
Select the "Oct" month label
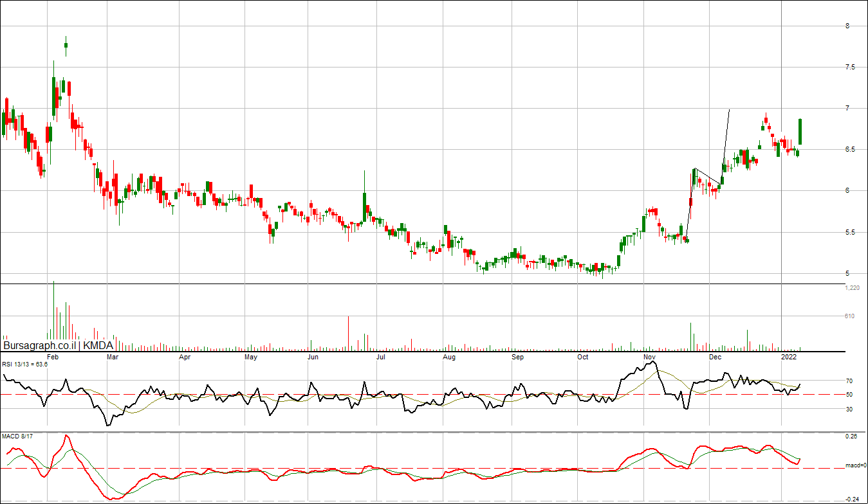583,356
